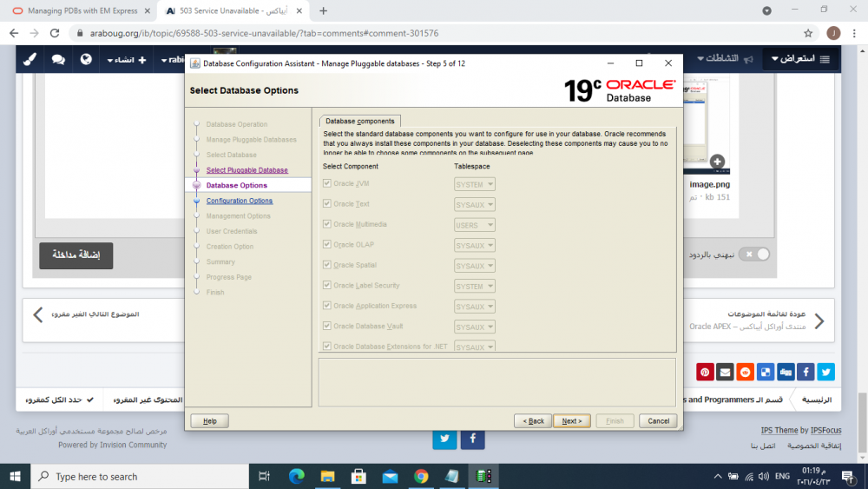Open the استعراض browse dropdown menu
This screenshot has height=489, width=868.
tap(799, 59)
